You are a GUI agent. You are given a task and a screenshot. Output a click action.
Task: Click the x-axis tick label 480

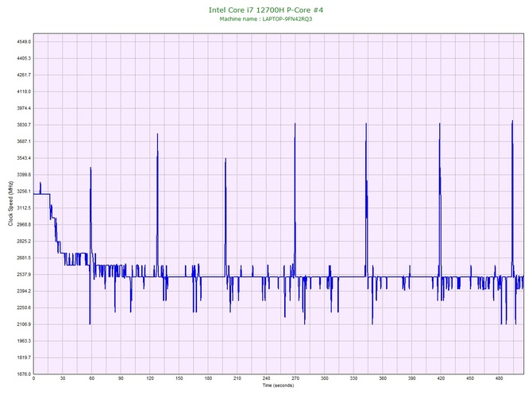tap(499, 378)
